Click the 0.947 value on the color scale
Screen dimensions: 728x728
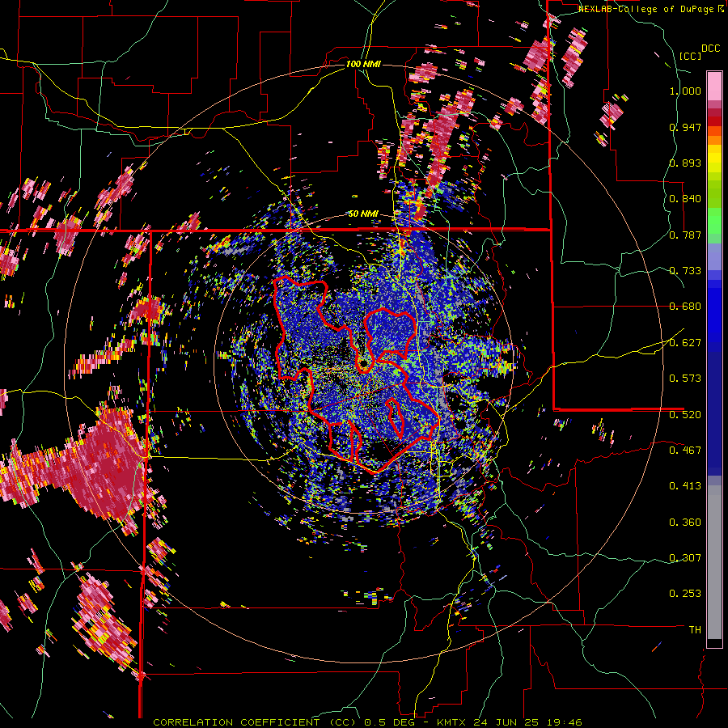click(x=685, y=127)
